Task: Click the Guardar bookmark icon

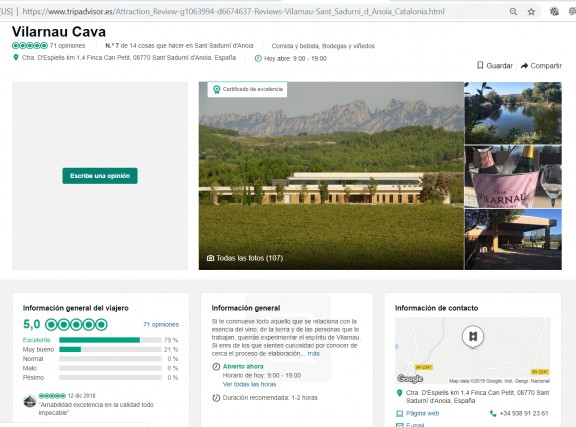Action: point(480,65)
